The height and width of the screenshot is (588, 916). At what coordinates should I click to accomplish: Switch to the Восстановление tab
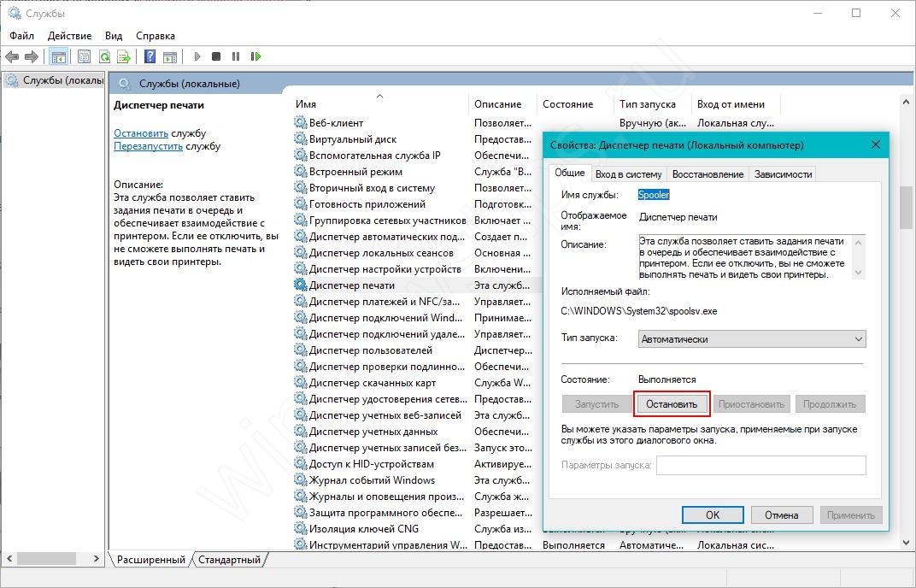coord(708,174)
